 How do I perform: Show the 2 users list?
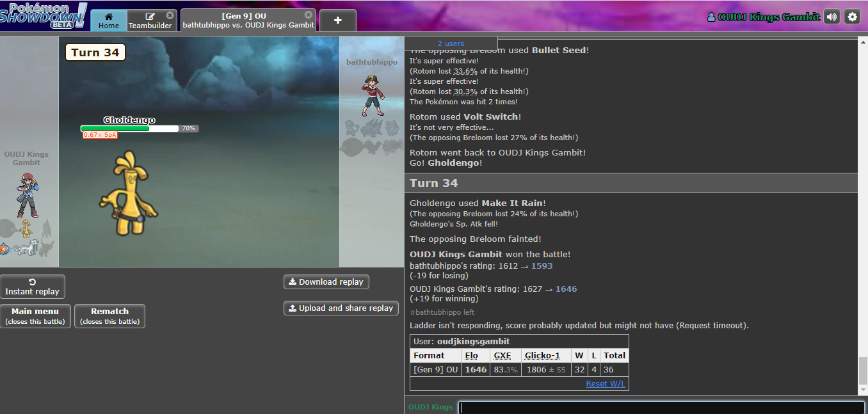(x=451, y=43)
